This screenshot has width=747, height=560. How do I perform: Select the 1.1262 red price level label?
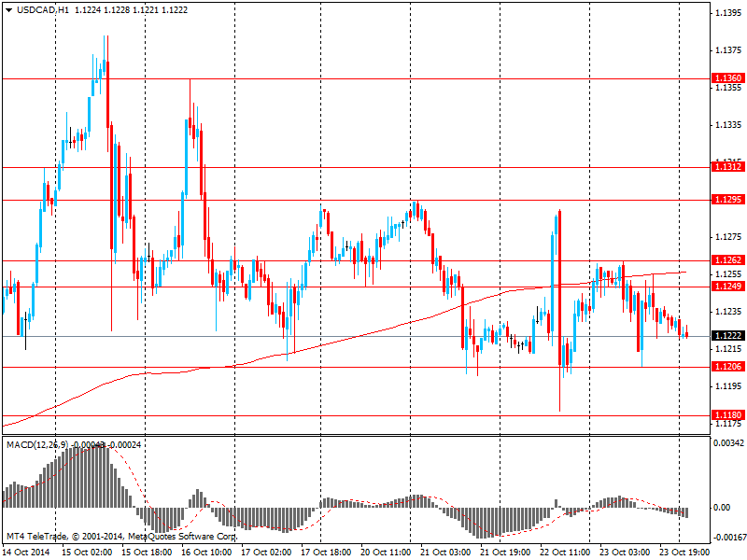[x=727, y=260]
